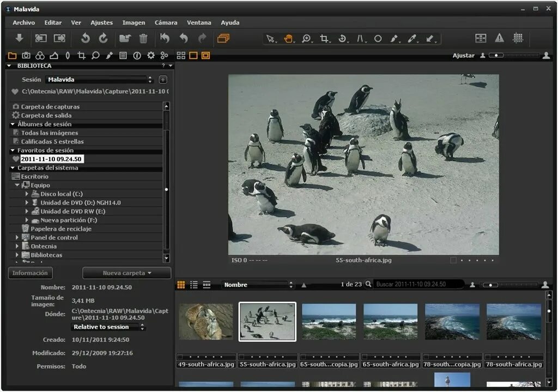Open the Capture camera tool tab

pos(26,56)
